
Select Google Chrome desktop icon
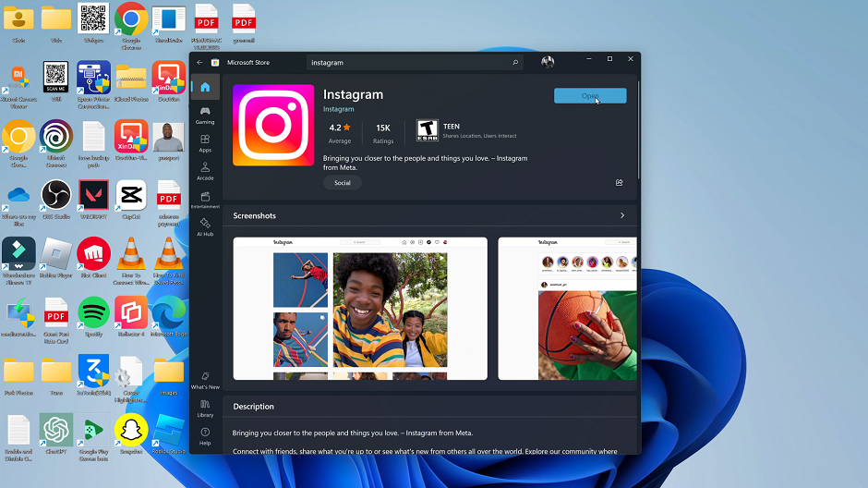[x=130, y=26]
